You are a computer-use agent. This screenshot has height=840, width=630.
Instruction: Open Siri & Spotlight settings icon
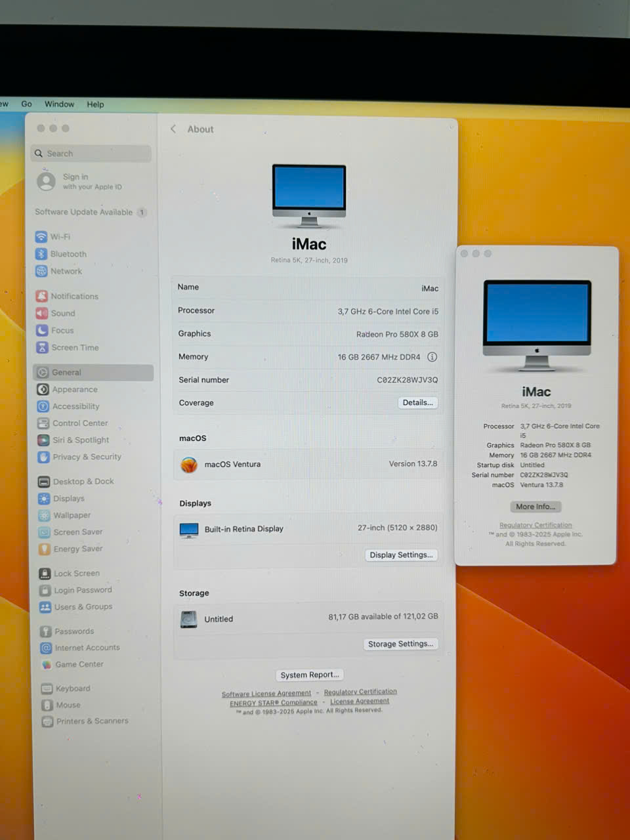pos(43,440)
